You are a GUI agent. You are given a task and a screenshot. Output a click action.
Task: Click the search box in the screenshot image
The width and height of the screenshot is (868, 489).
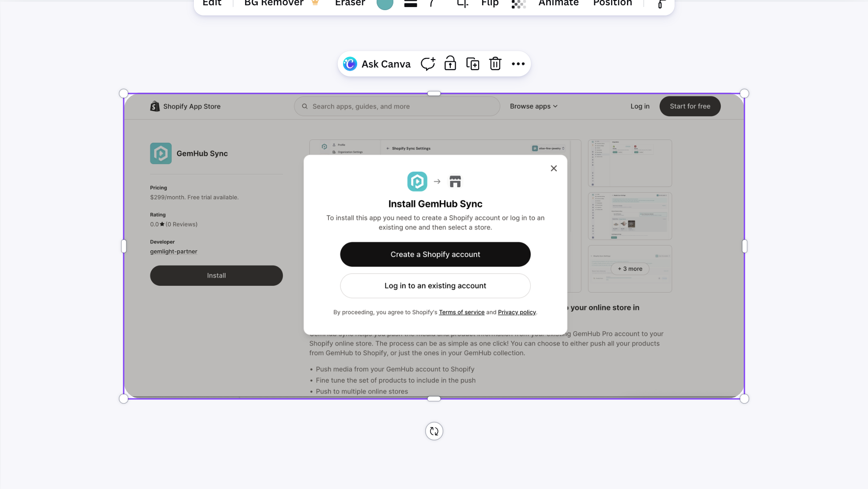(397, 106)
